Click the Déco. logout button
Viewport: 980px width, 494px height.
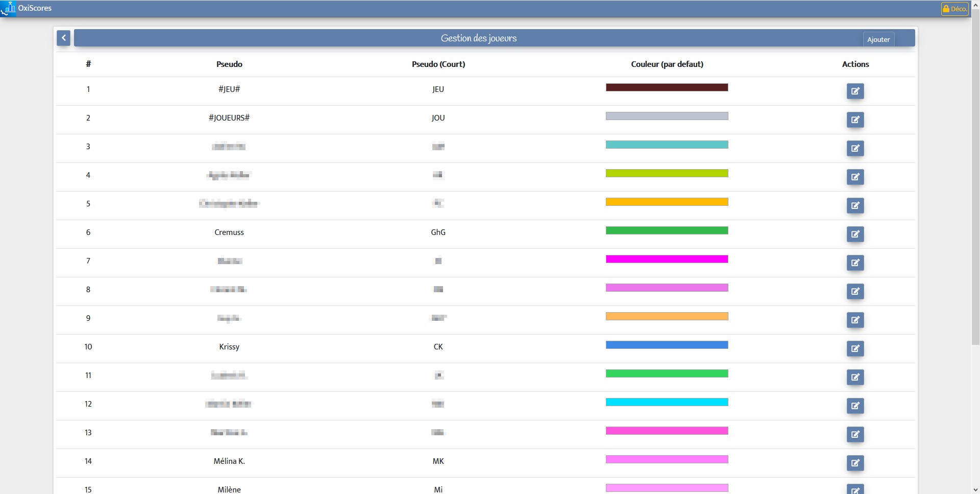tap(954, 9)
